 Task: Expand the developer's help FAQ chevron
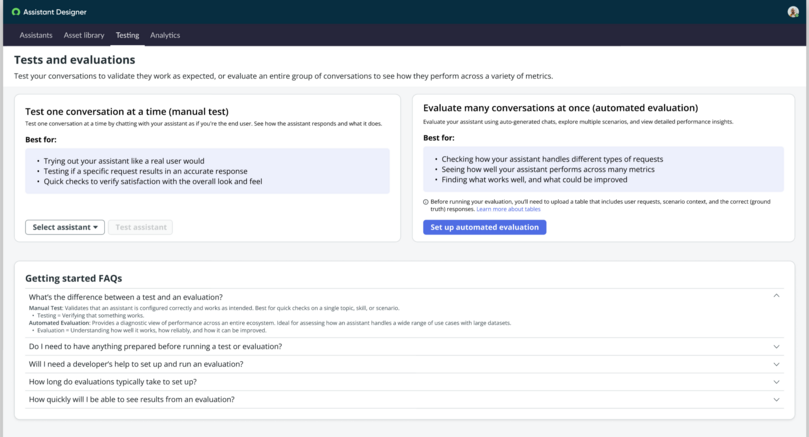tap(776, 364)
